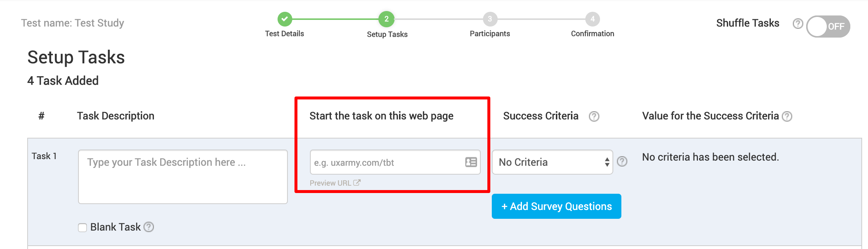The width and height of the screenshot is (868, 249).
Task: Toggle the Shuffle Tasks OFF switch
Action: 828,27
